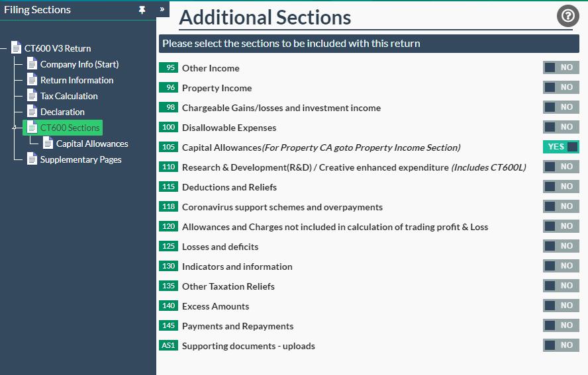Enable the Other Income toggle
The image size is (588, 375).
point(560,67)
